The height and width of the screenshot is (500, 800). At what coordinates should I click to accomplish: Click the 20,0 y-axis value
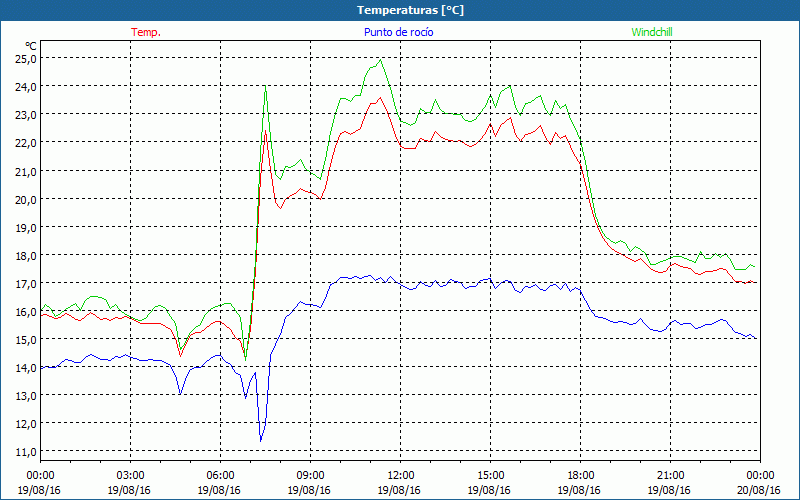pyautogui.click(x=26, y=199)
